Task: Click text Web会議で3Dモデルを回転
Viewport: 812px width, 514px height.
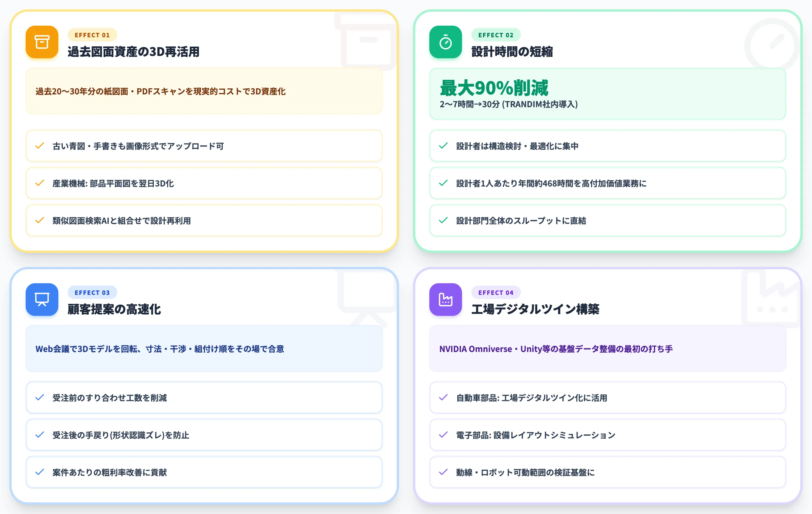Action: coord(160,349)
